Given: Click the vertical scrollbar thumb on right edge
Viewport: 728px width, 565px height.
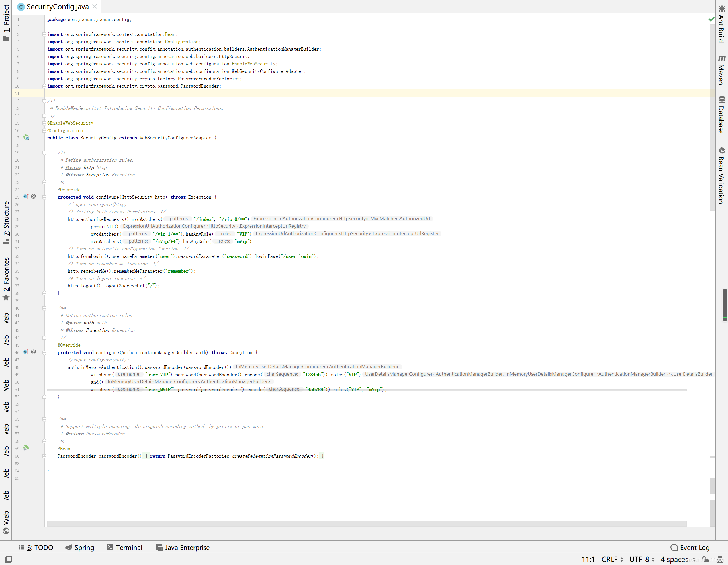Looking at the screenshot, I should coord(725,305).
